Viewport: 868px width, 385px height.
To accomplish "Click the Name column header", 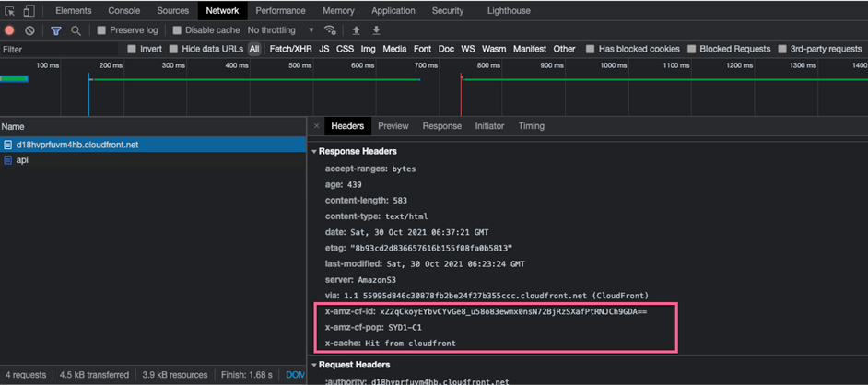I will (153, 127).
